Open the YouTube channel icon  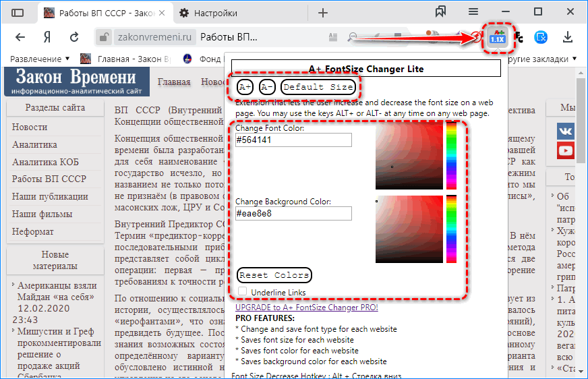click(565, 151)
